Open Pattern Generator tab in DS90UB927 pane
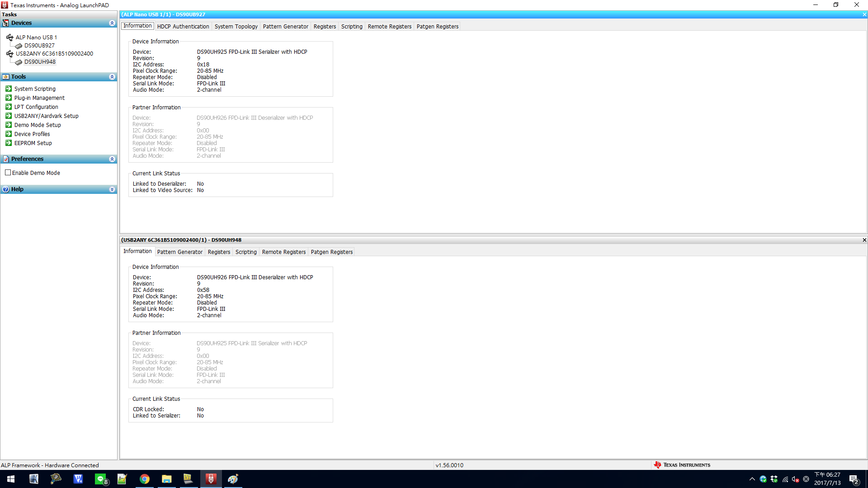The height and width of the screenshot is (488, 868). (286, 26)
